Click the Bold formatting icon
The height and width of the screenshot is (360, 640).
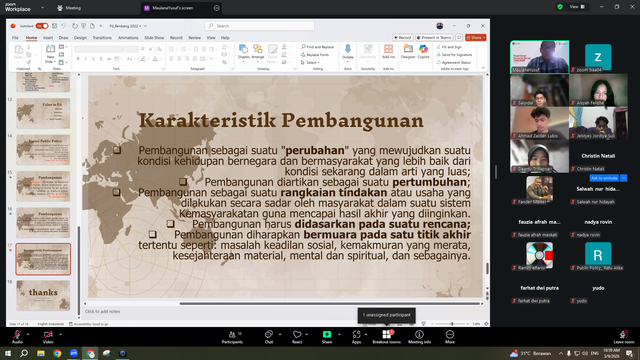[78, 59]
